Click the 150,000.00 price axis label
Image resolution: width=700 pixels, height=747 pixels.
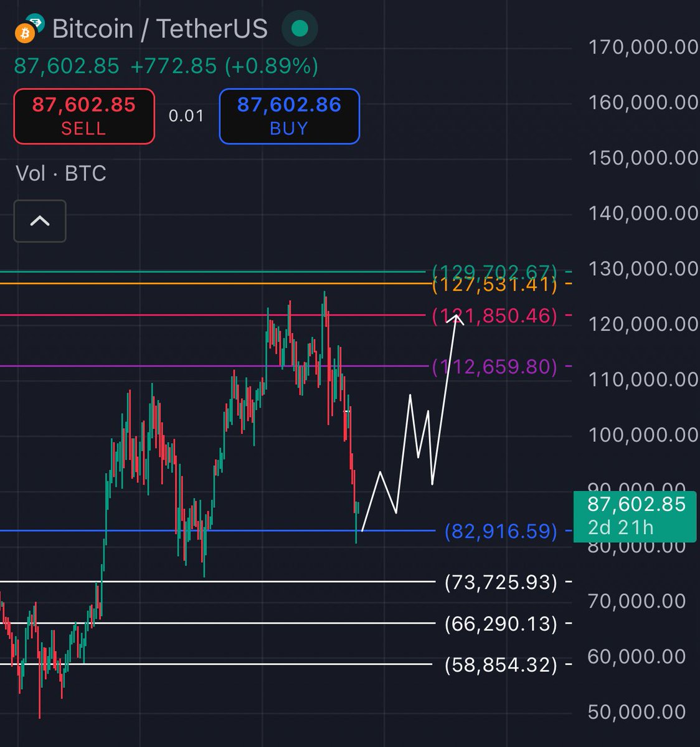[643, 157]
